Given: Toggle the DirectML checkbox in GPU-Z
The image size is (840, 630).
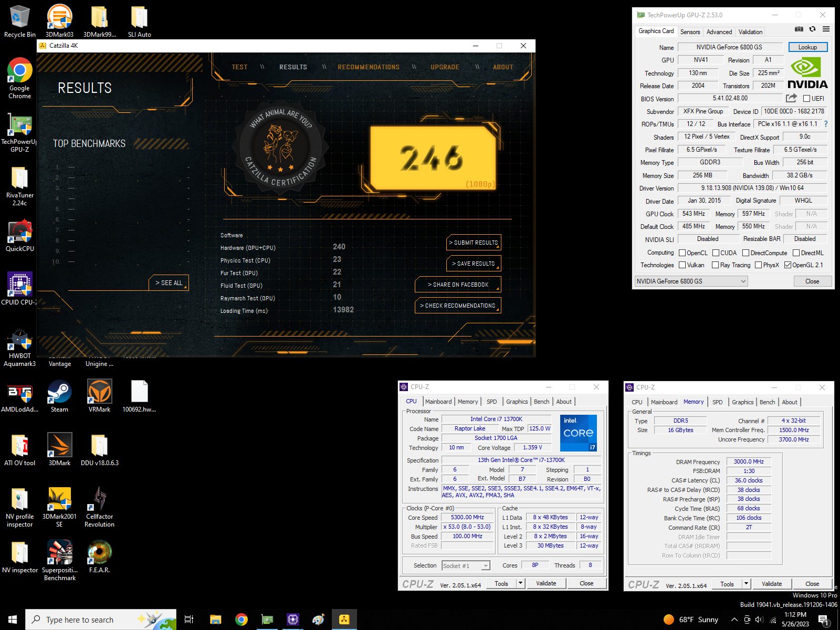Looking at the screenshot, I should pos(796,253).
